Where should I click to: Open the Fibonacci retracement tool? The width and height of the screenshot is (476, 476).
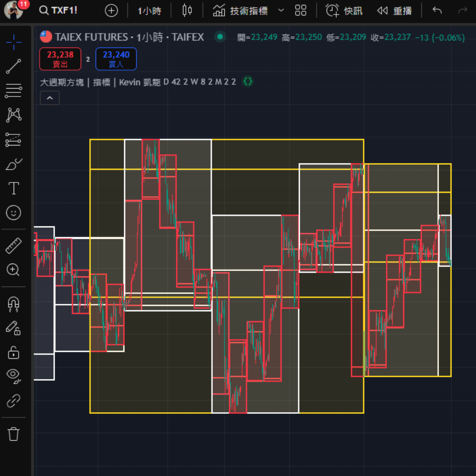tap(14, 91)
